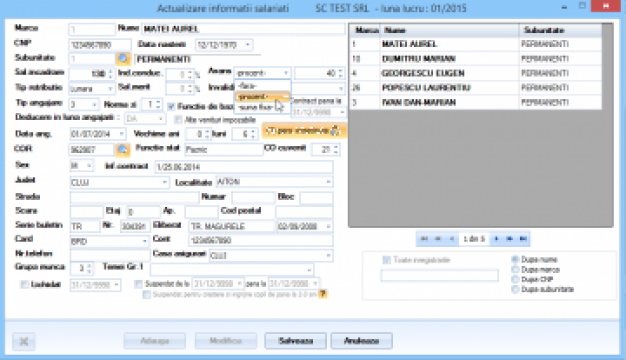Jump to the first record in navigator
626x360 pixels.
[x=424, y=239]
